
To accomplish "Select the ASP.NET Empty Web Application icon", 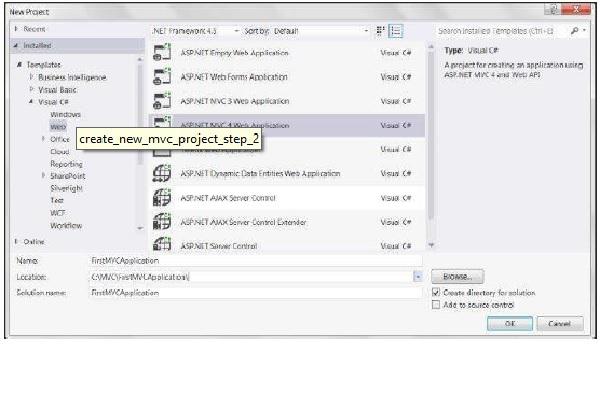I will coord(163,53).
